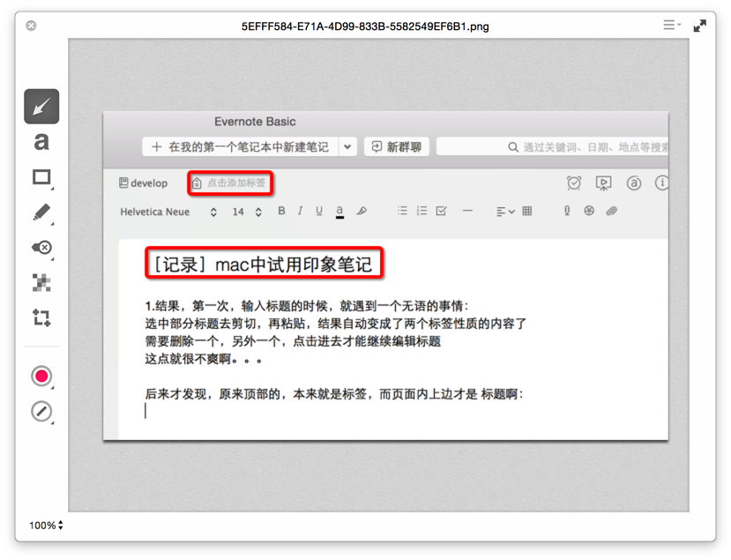Select the stamp tool
Viewport: 731px width, 560px height.
point(41,247)
